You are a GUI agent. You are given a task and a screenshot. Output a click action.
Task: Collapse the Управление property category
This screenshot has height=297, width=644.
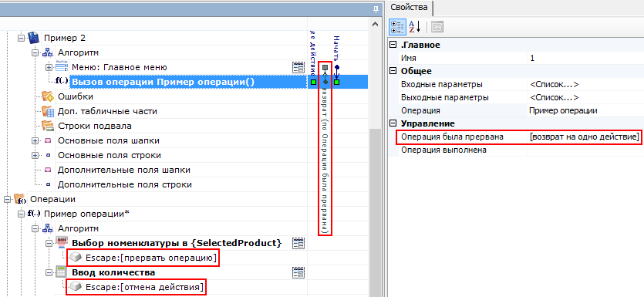click(x=393, y=123)
